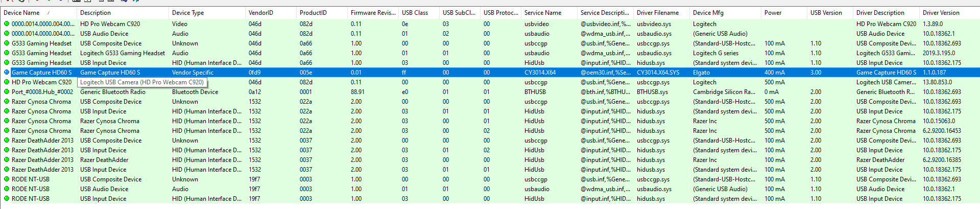Click the @oem30.inf service description cell
Screen dimensions: 980x209
pyautogui.click(x=605, y=73)
